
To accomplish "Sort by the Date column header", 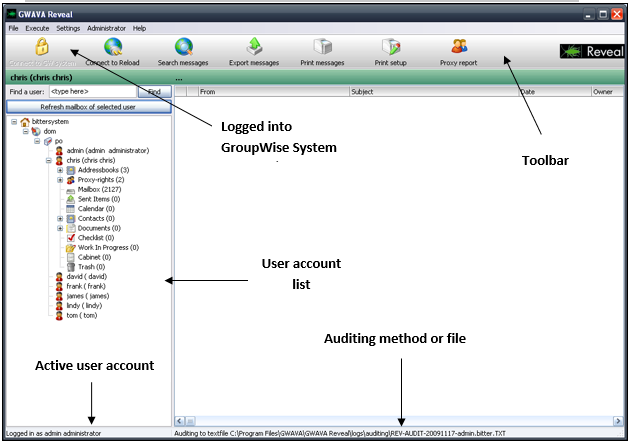I will click(555, 92).
